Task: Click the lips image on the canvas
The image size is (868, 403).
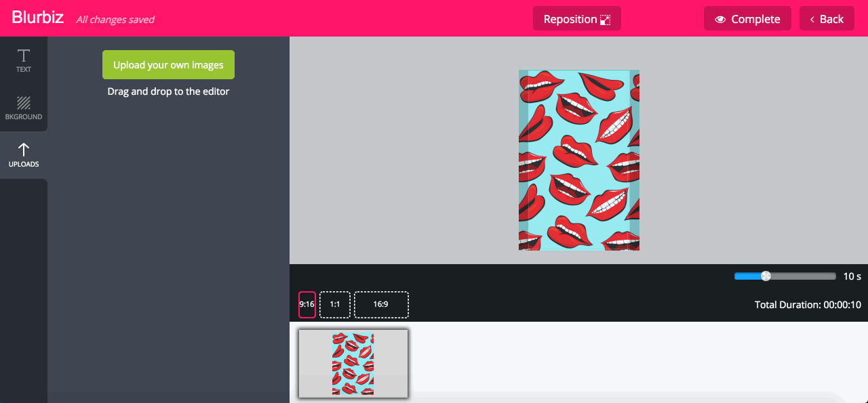Action: click(x=579, y=161)
